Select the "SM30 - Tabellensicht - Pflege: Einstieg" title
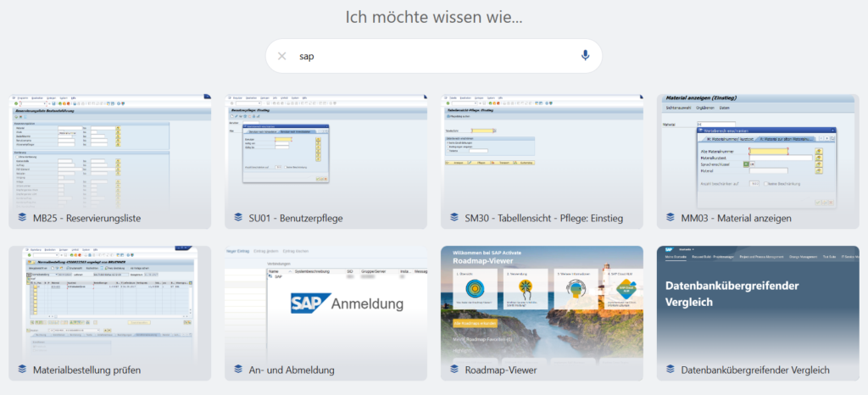868x395 pixels. tap(544, 219)
